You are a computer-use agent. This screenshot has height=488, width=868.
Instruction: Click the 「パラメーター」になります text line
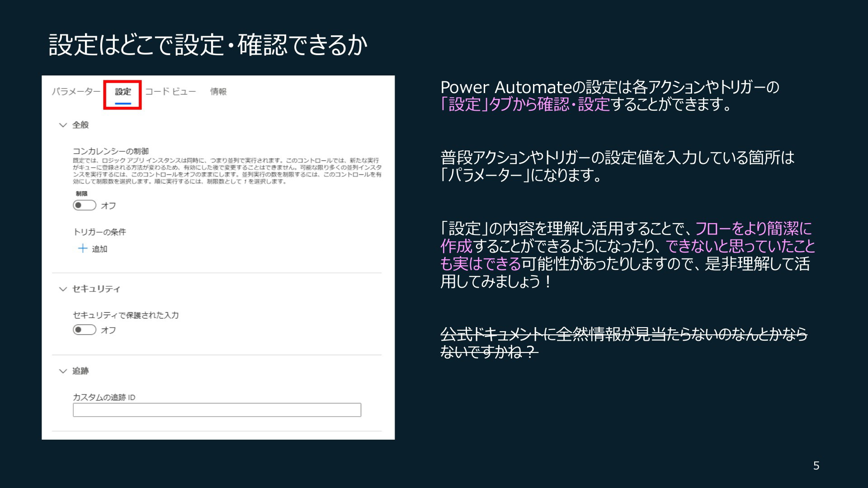coord(521,175)
